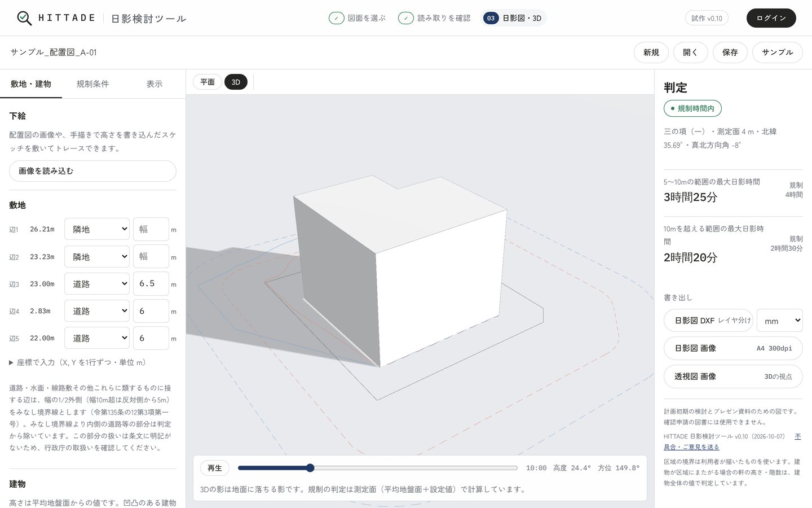Export 日影図 画像 at A4 300dpi
Screen dimensions: 812x508
733,348
